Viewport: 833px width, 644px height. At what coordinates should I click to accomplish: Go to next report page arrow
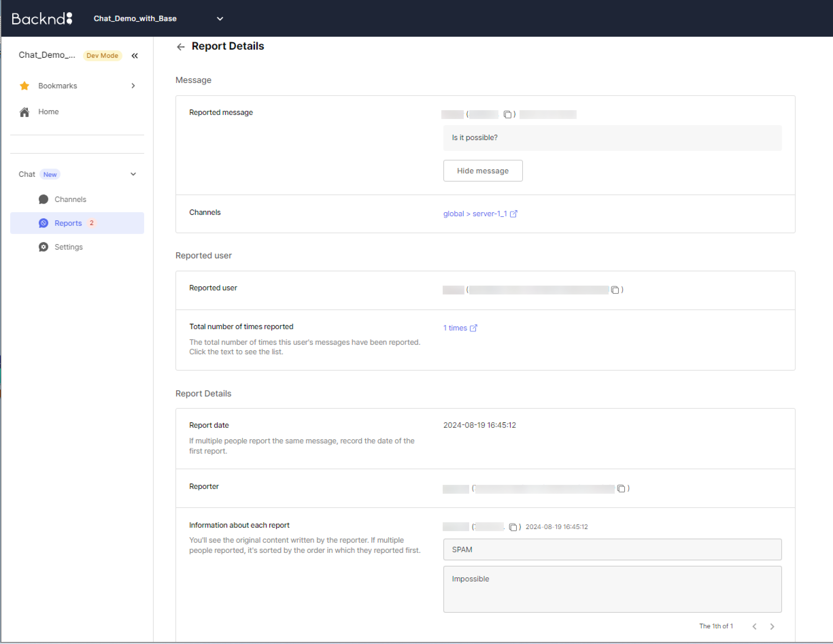[x=772, y=626]
